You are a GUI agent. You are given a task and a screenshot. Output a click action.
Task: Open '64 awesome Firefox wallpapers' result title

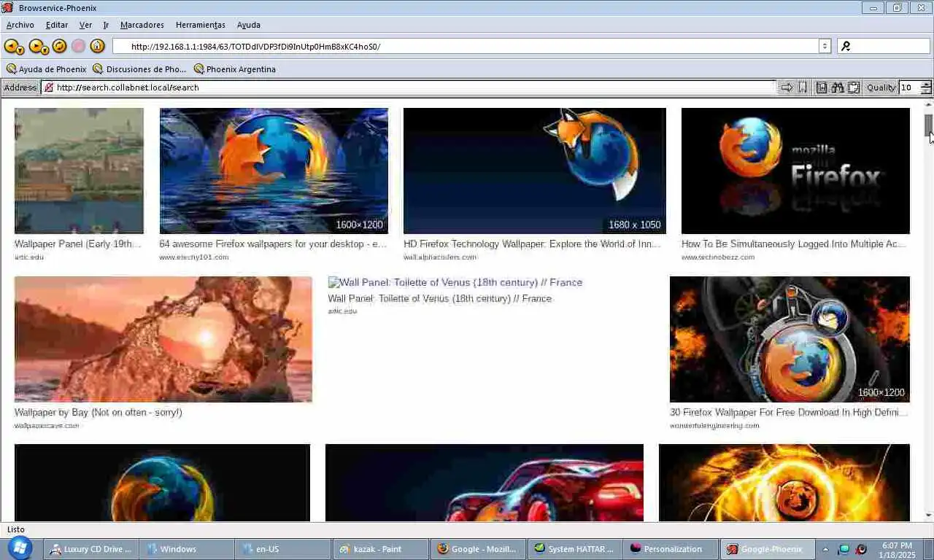click(273, 244)
